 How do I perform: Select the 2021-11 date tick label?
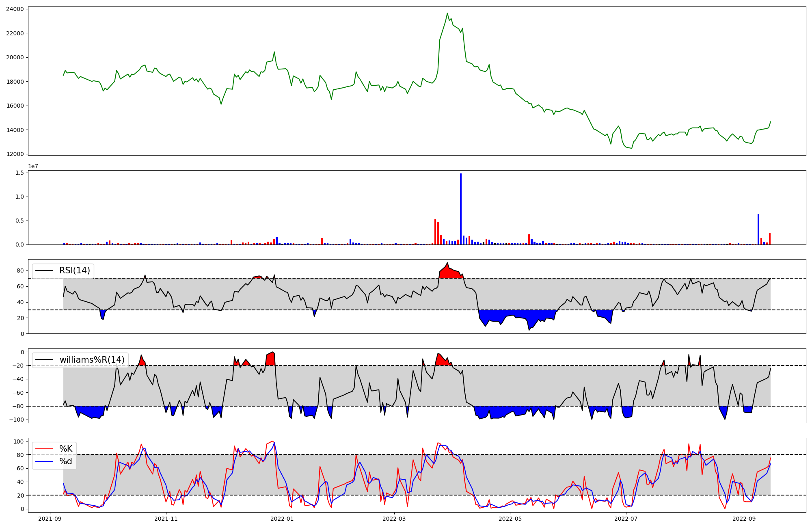click(x=166, y=519)
